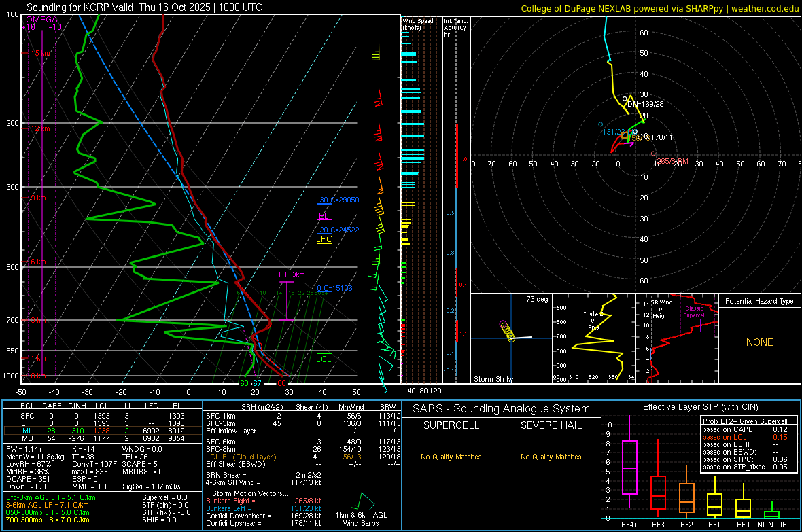802x532 pixels.
Task: Click 'No Quality Matches' under SUPERCELL
Action: [x=451, y=457]
